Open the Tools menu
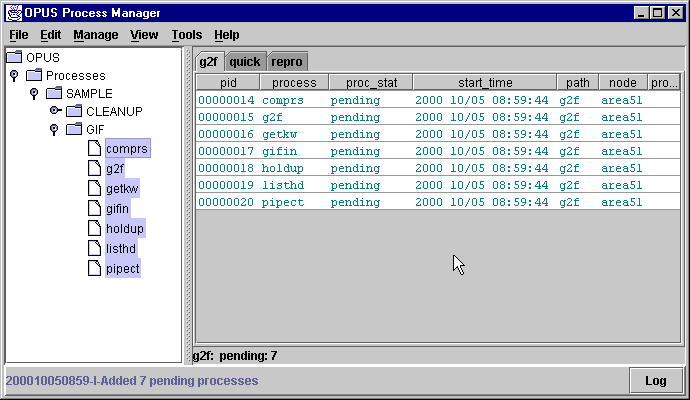The height and width of the screenshot is (400, 690). [x=186, y=35]
